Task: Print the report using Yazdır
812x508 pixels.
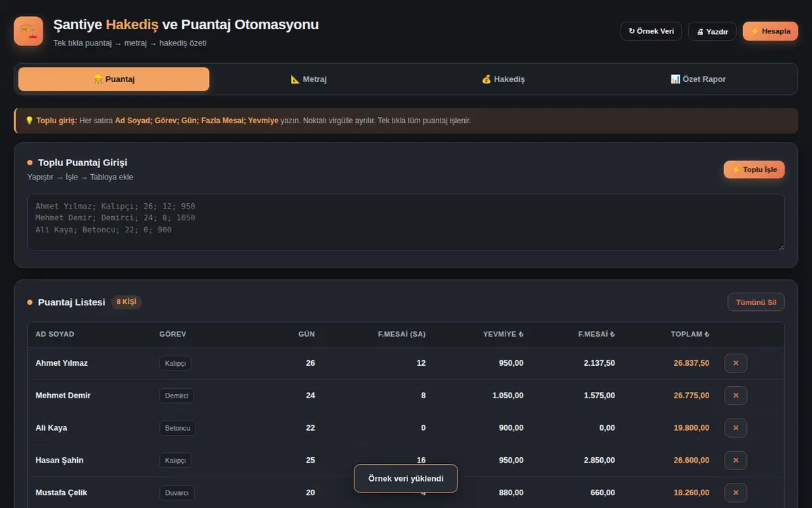Action: (x=712, y=31)
